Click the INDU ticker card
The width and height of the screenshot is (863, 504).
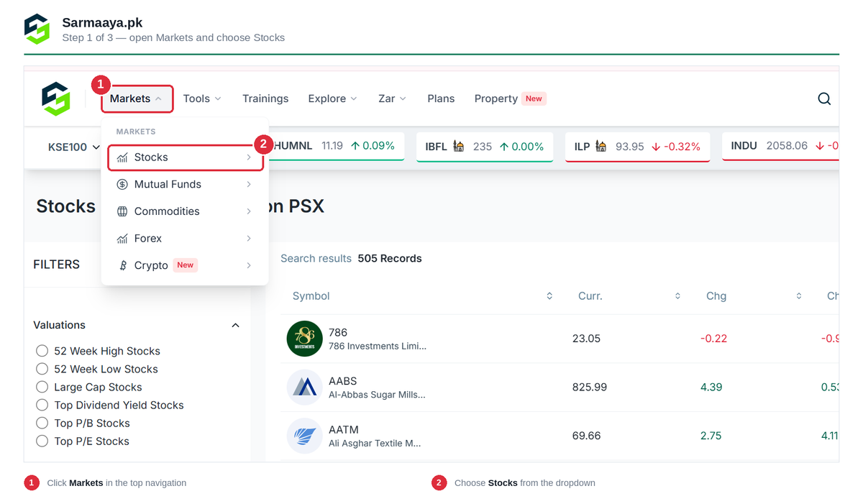[780, 147]
